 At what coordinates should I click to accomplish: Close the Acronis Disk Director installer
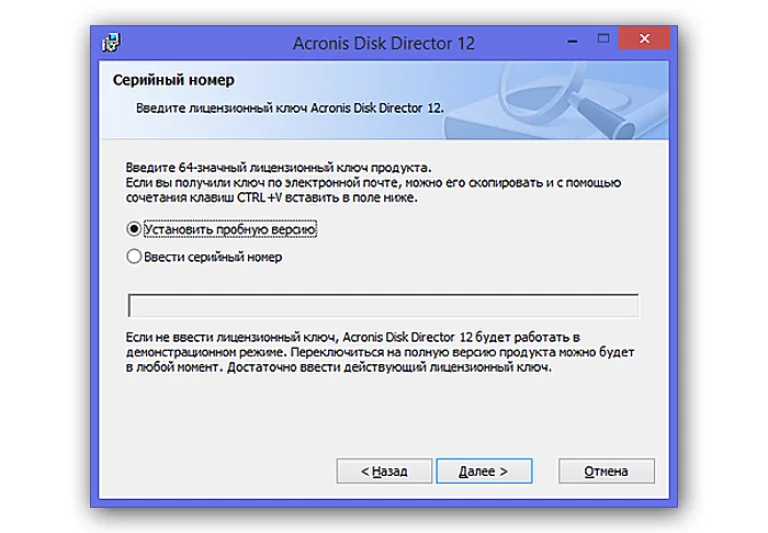click(x=644, y=38)
